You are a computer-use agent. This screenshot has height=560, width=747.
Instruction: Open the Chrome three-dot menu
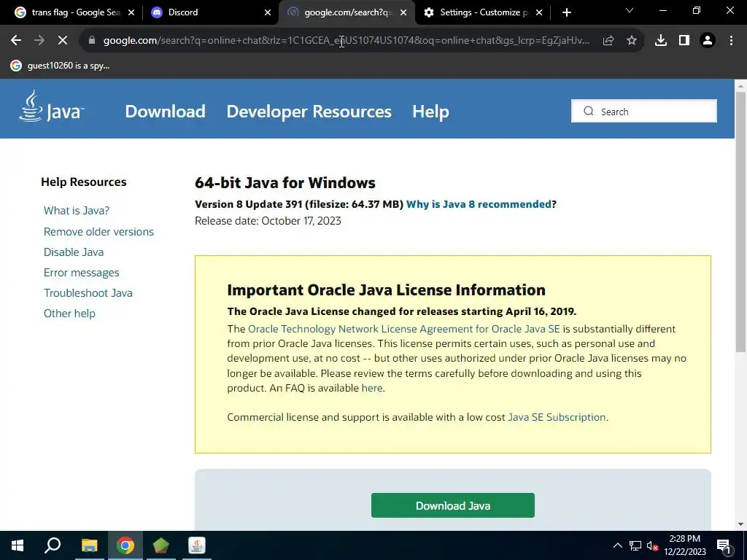731,41
